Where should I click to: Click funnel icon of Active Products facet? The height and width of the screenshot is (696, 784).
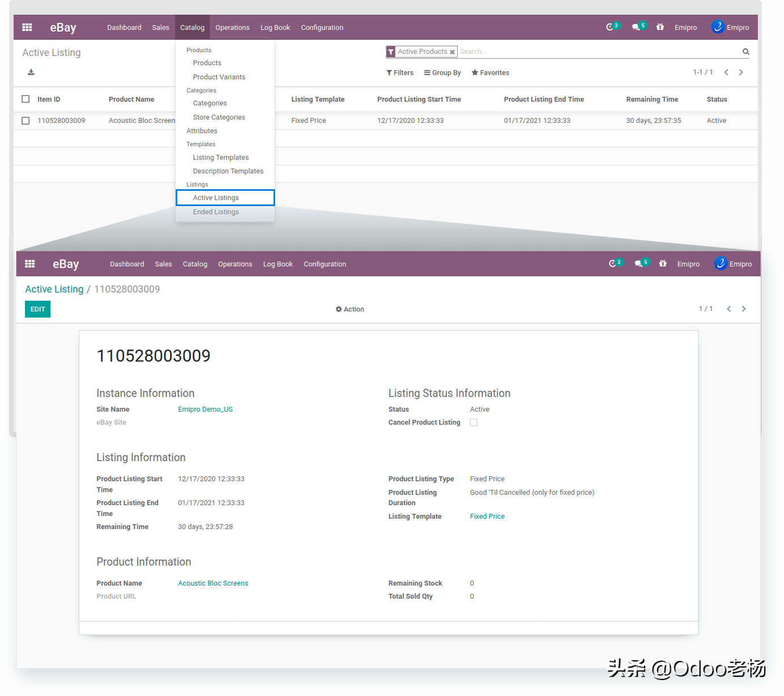[x=391, y=52]
